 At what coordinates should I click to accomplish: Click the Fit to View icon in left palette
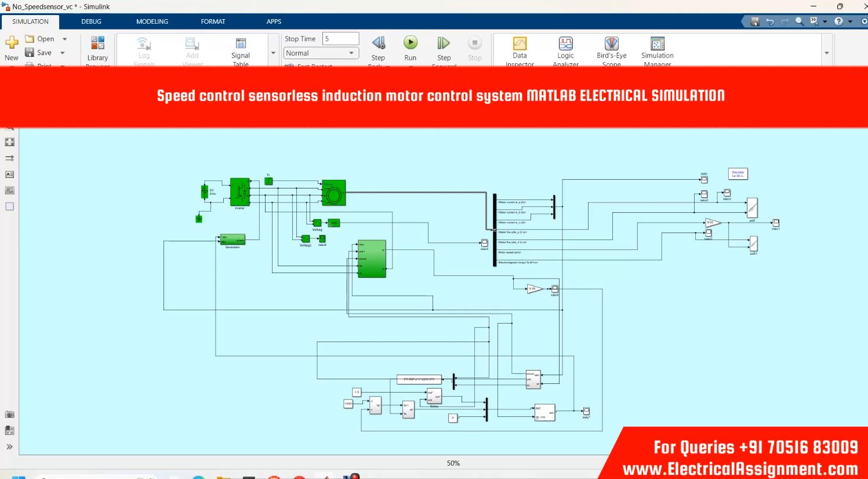point(10,142)
